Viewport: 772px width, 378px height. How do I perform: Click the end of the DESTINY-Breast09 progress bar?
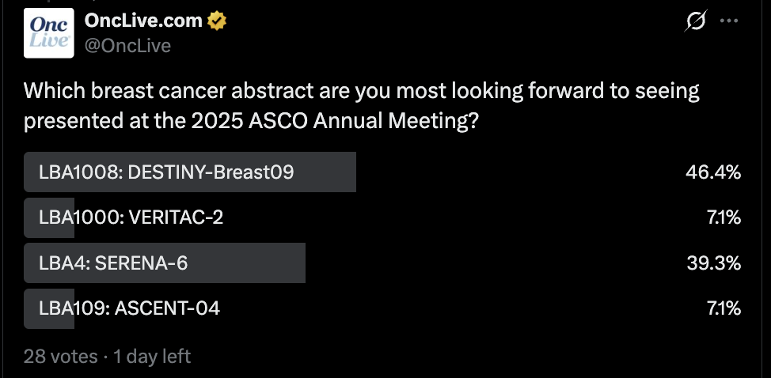pos(353,172)
